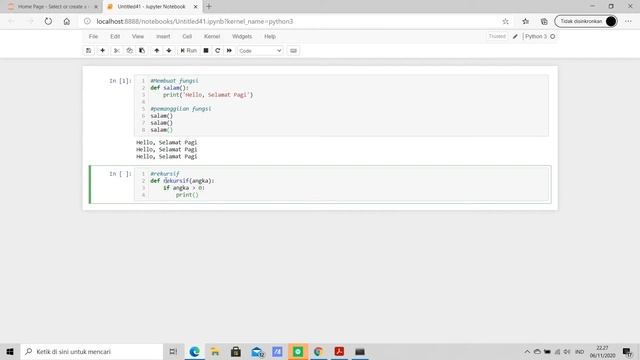Run the selected cell
This screenshot has height=360, width=640.
[x=189, y=51]
